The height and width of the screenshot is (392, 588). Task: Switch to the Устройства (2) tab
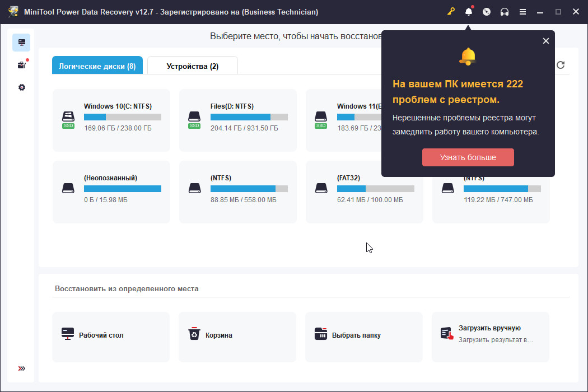tap(192, 66)
